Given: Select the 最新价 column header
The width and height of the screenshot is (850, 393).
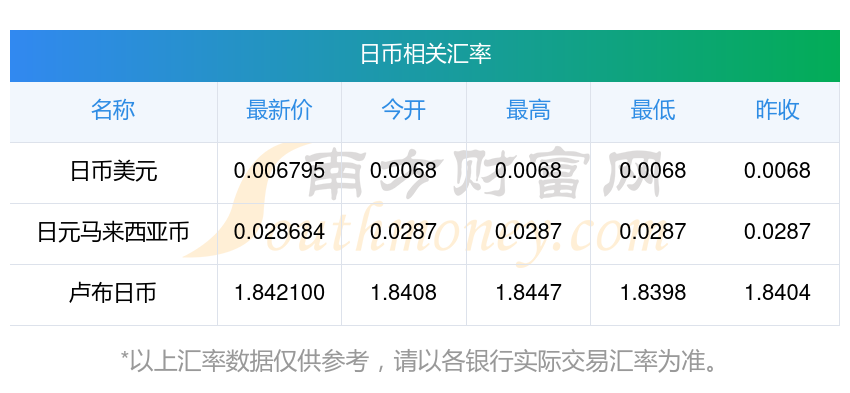Looking at the screenshot, I should tap(279, 111).
